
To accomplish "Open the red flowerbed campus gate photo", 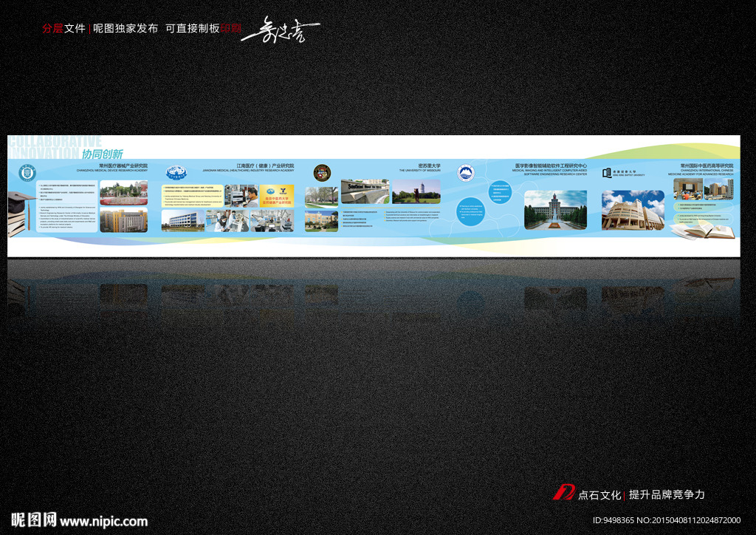I will click(x=124, y=194).
